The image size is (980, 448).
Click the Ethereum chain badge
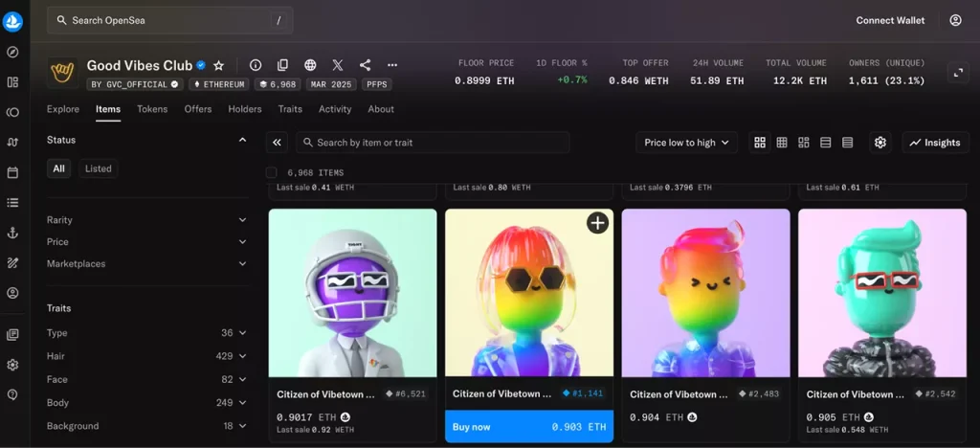coord(219,84)
